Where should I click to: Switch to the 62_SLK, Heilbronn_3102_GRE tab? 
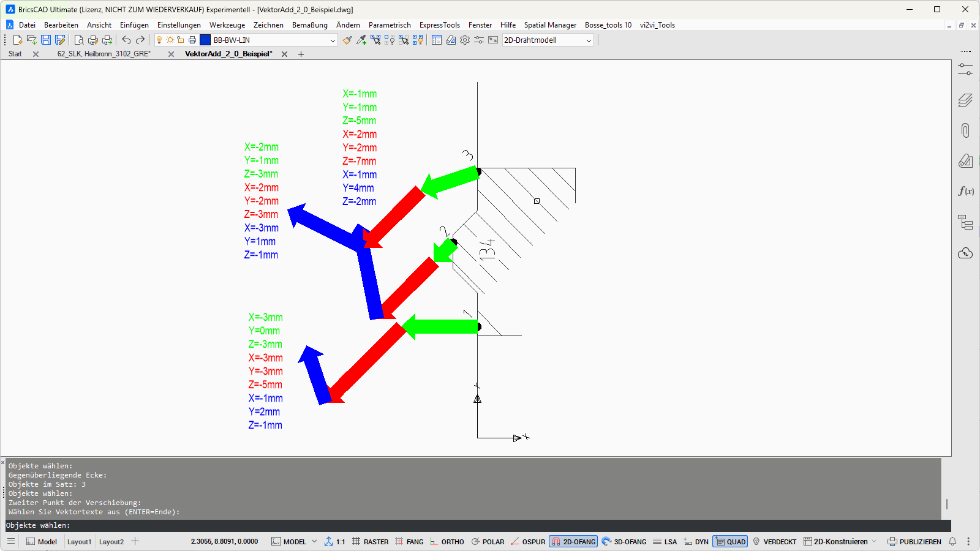[x=104, y=54]
